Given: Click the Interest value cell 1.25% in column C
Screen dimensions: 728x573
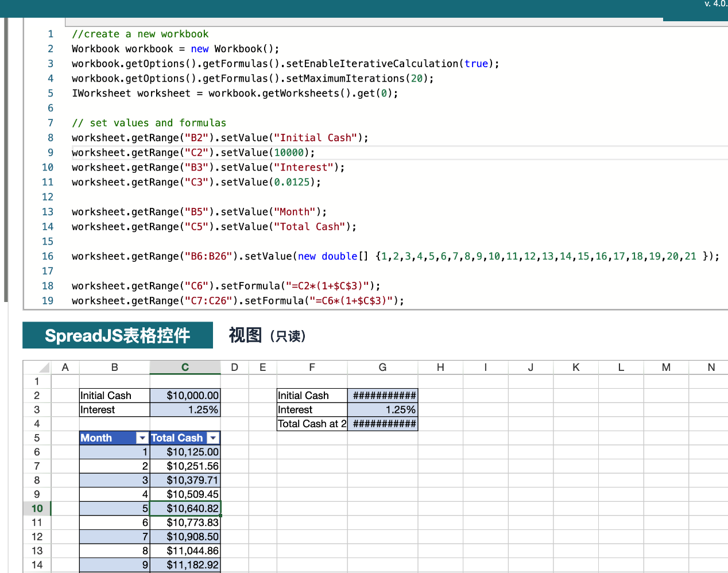Looking at the screenshot, I should 185,410.
